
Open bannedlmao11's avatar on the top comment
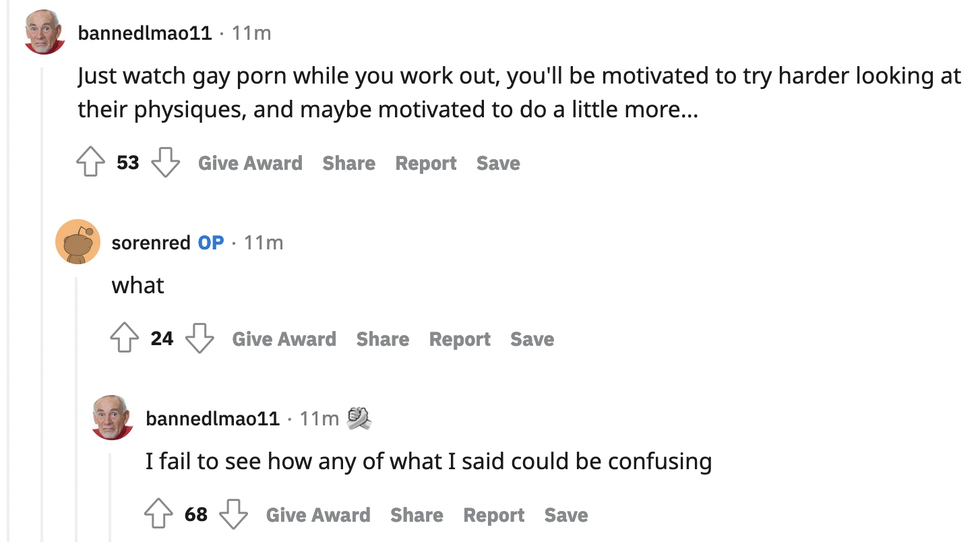click(44, 32)
